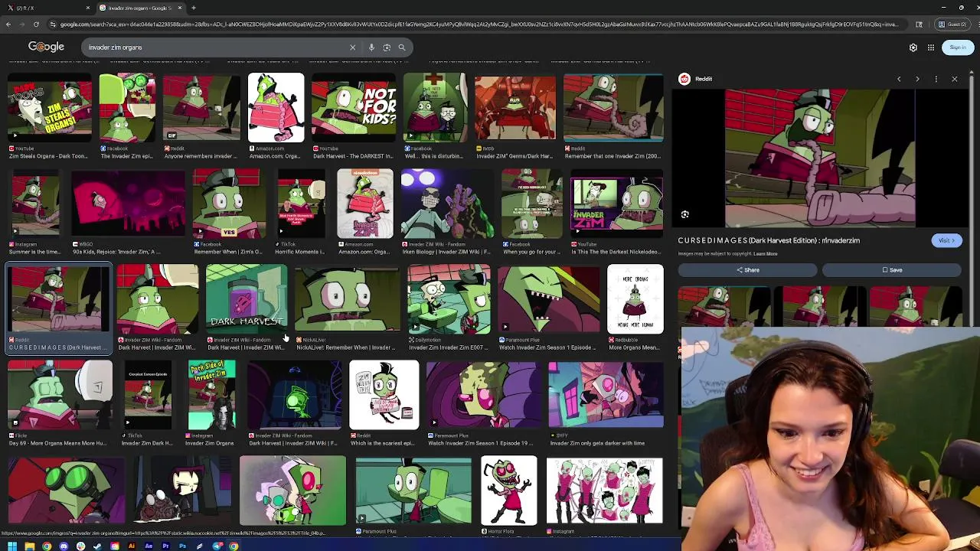Open Steam from the taskbar
980x551 pixels.
pyautogui.click(x=97, y=546)
